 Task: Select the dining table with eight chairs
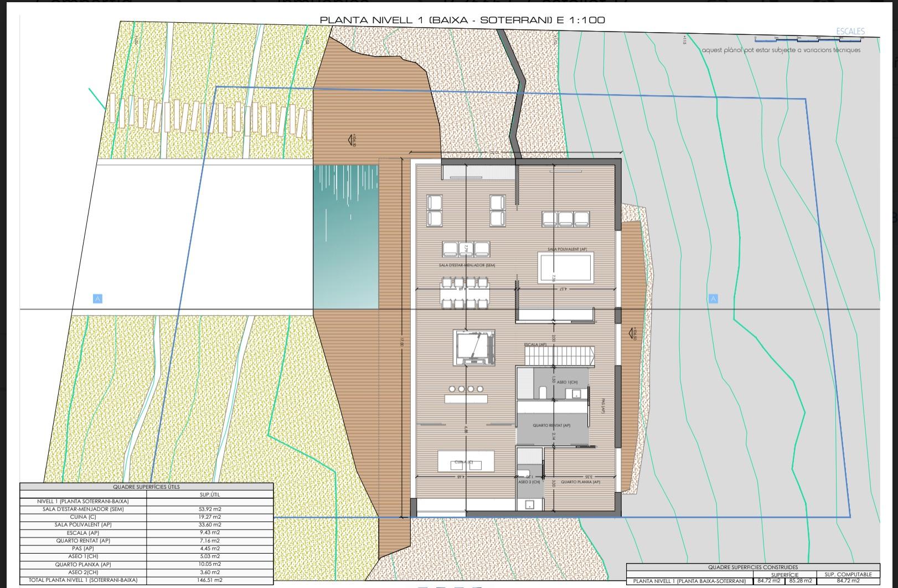pos(465,293)
